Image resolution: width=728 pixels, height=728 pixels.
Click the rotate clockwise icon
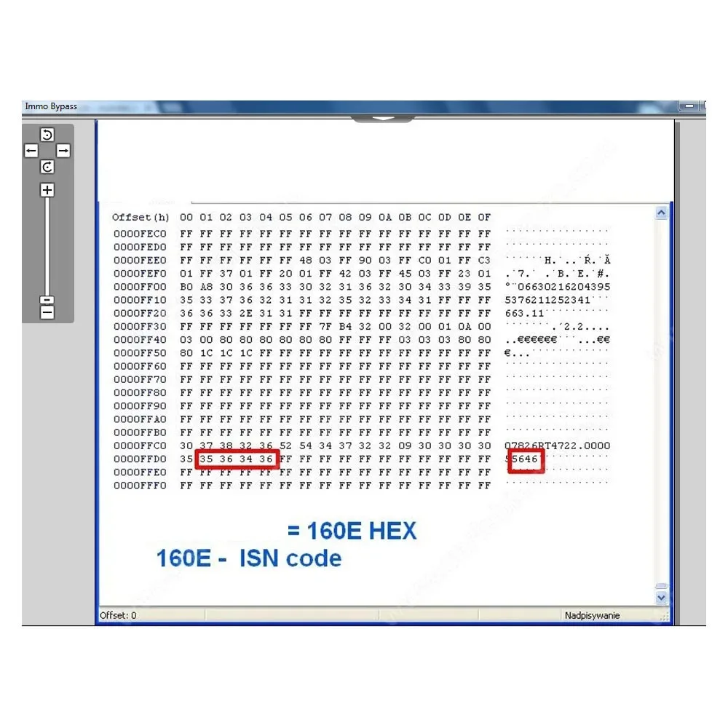(x=47, y=167)
